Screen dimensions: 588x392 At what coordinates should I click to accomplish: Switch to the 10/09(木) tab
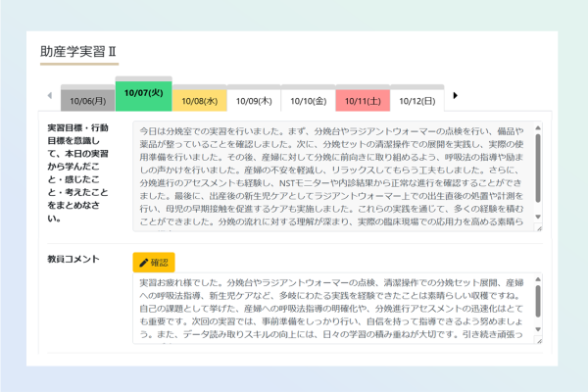(253, 100)
